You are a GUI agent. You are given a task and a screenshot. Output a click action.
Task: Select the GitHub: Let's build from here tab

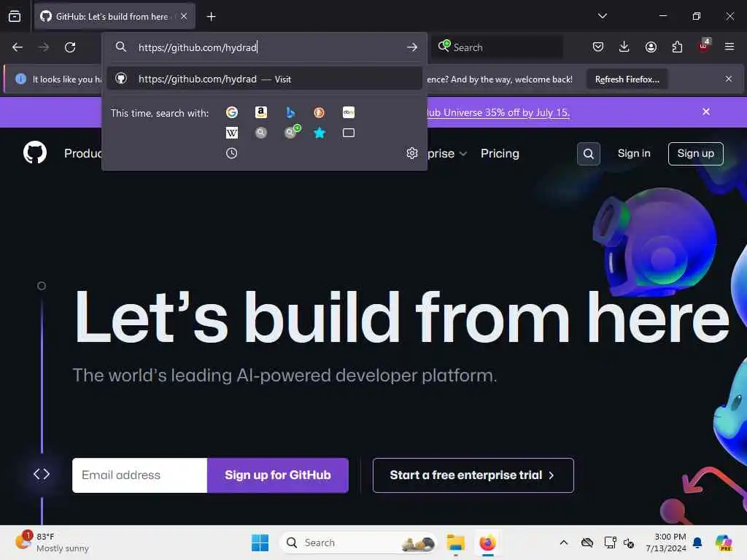click(x=115, y=16)
